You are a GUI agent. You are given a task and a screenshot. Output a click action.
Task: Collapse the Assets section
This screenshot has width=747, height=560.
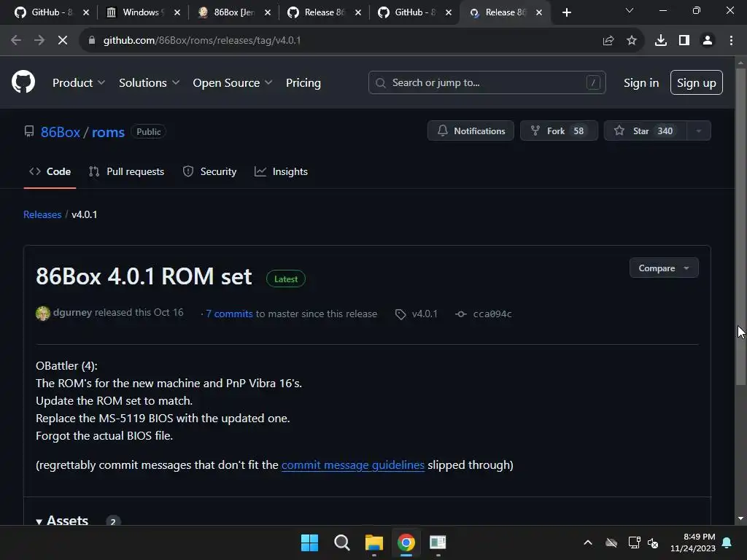(62, 519)
